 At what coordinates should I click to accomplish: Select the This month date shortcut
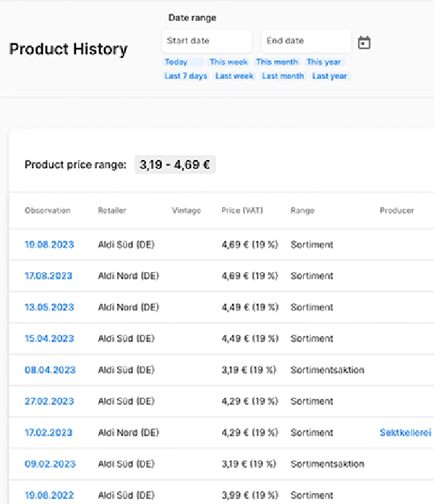[277, 62]
